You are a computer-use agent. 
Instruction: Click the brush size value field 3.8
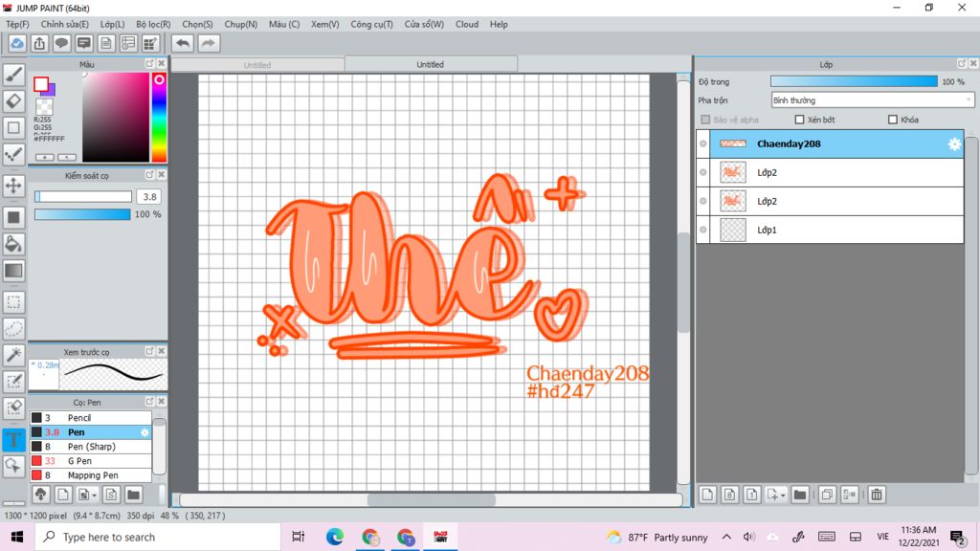tap(149, 197)
